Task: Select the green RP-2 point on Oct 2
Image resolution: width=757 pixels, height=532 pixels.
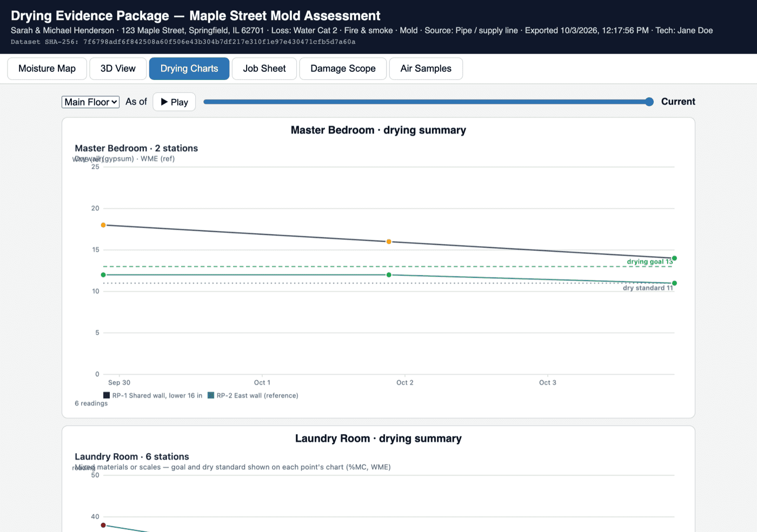Action: tap(389, 275)
